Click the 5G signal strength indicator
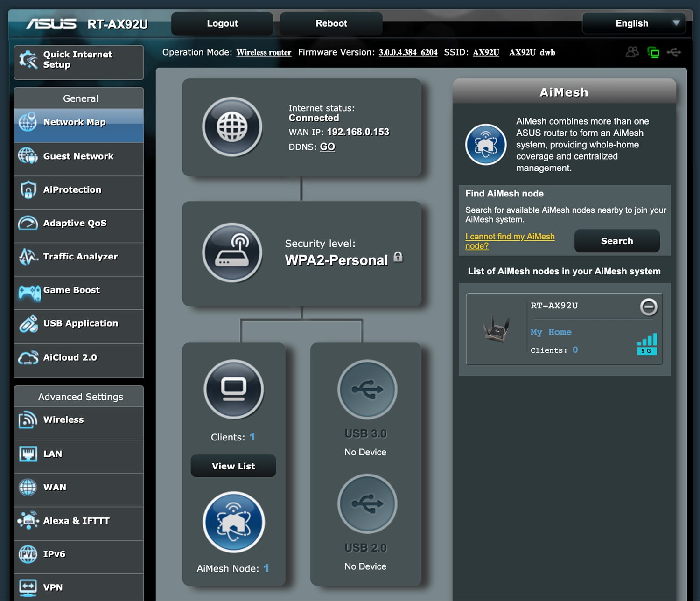Screen dimensions: 700x601 point(647,344)
